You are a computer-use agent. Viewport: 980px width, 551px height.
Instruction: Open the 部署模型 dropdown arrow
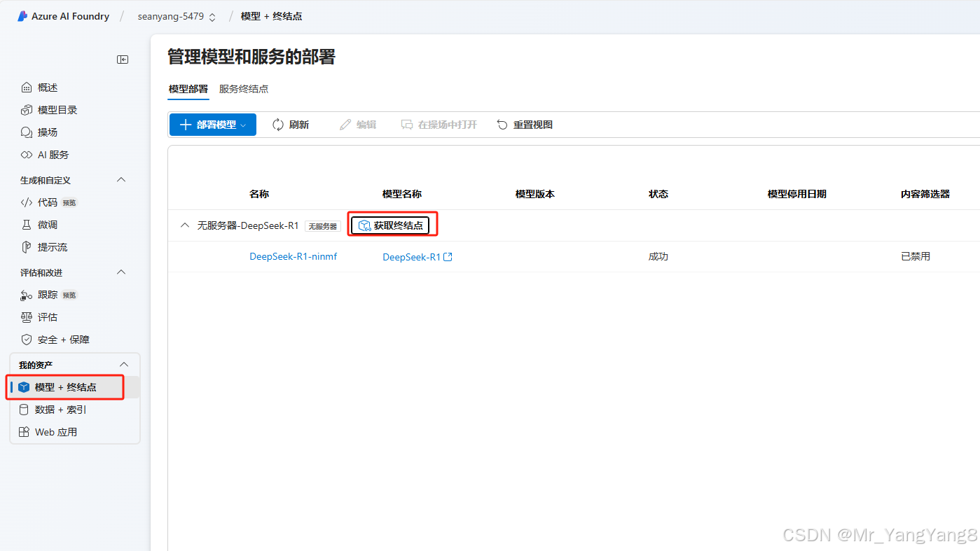(243, 125)
